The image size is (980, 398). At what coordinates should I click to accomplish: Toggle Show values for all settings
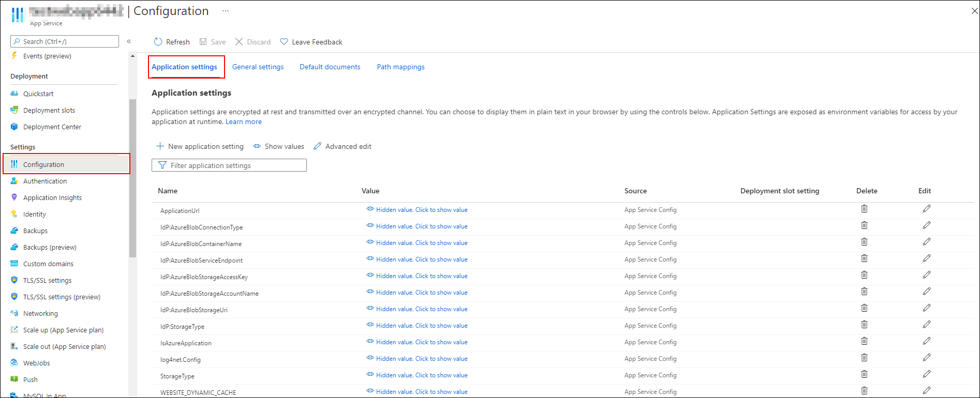278,146
